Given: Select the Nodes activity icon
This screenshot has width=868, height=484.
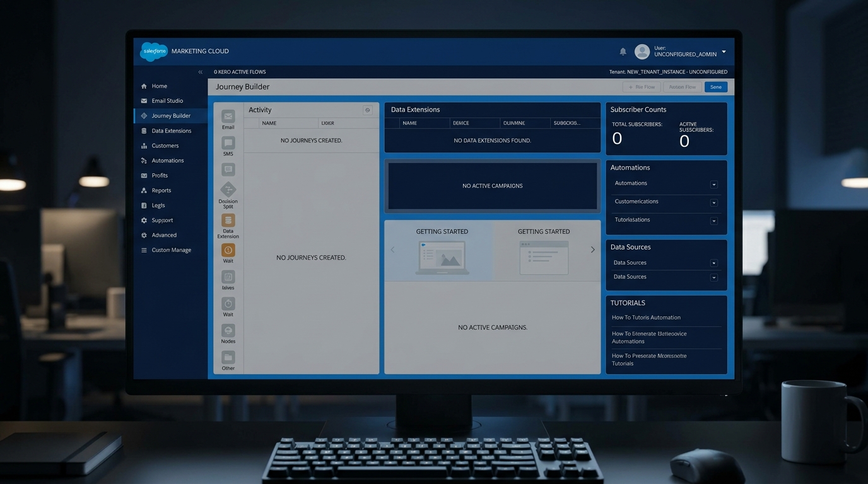Looking at the screenshot, I should (x=228, y=331).
